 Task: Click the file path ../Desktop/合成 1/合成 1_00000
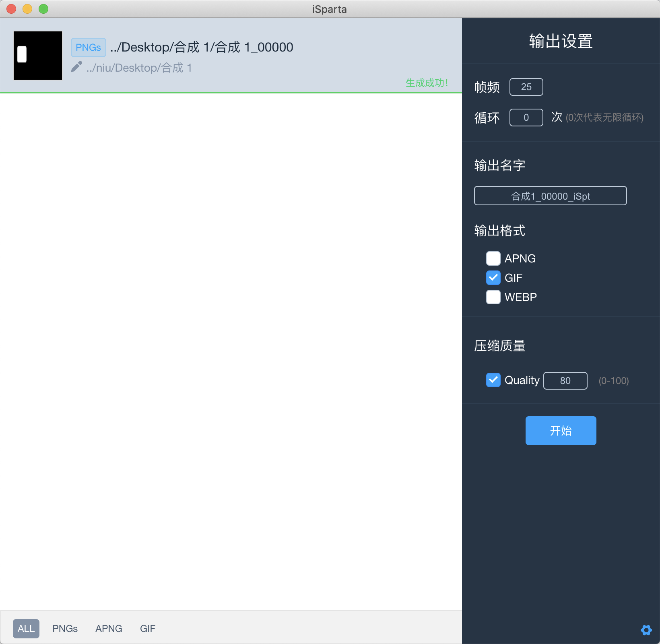click(201, 47)
